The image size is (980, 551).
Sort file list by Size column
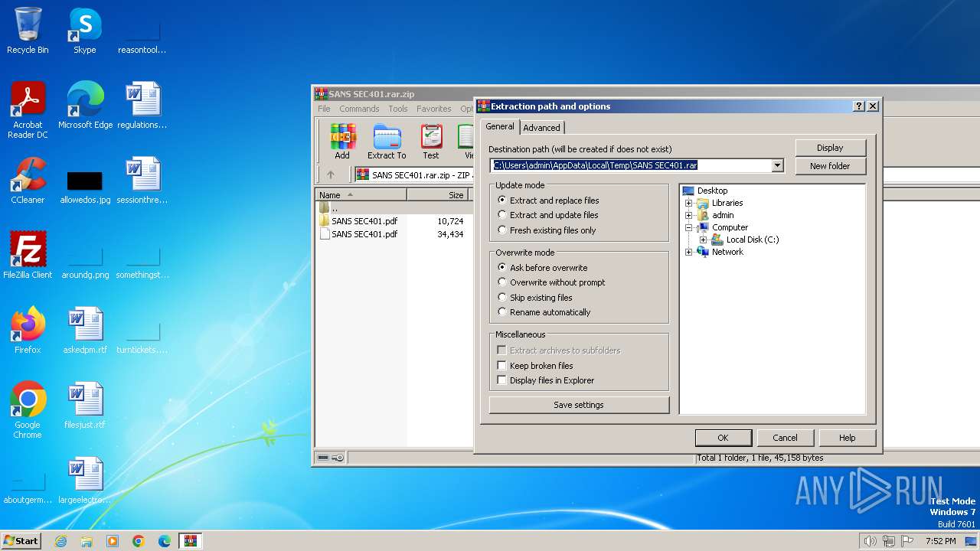pyautogui.click(x=438, y=195)
